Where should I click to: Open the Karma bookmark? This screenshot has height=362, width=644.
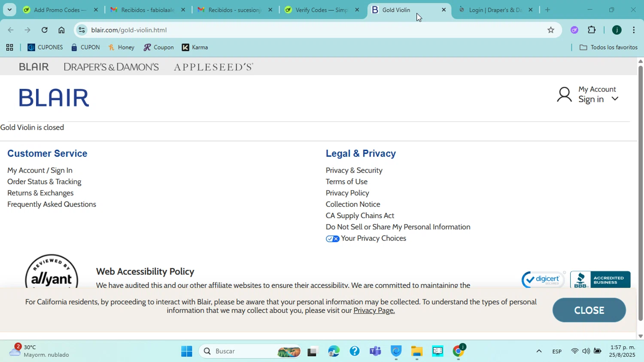(x=195, y=48)
